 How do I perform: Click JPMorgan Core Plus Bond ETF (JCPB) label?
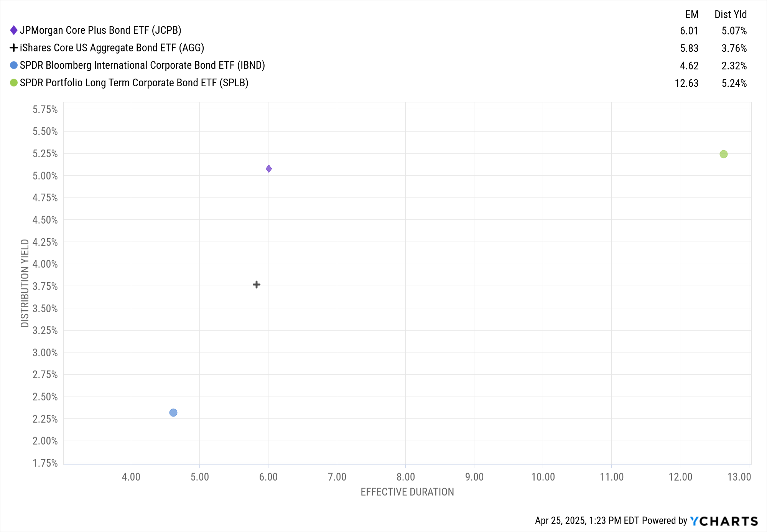[100, 30]
